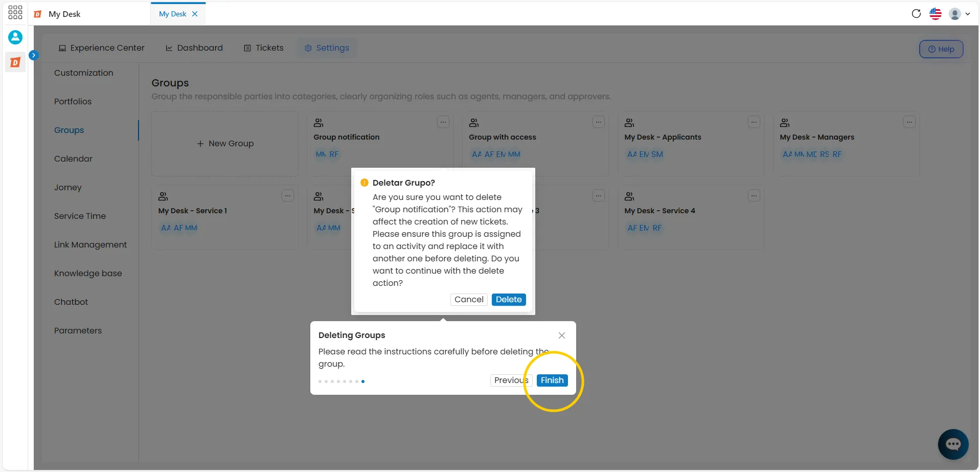Close the My Desk tab with X

point(195,14)
